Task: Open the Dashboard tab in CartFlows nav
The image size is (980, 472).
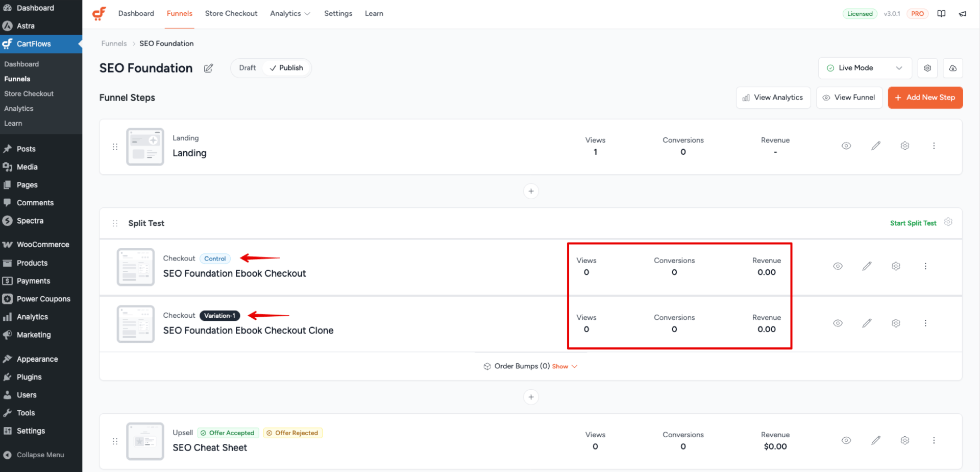Action: 136,14
